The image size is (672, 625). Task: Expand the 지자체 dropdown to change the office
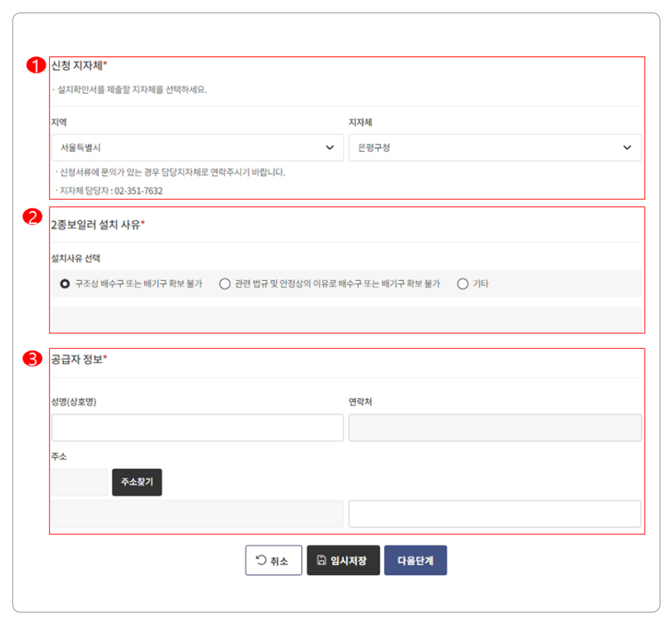[627, 147]
